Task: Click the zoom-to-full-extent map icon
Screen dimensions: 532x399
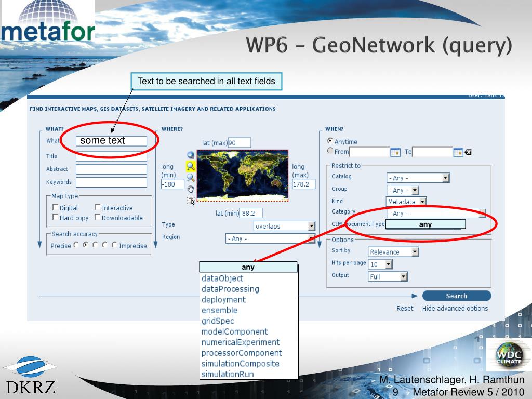Action: click(x=191, y=155)
